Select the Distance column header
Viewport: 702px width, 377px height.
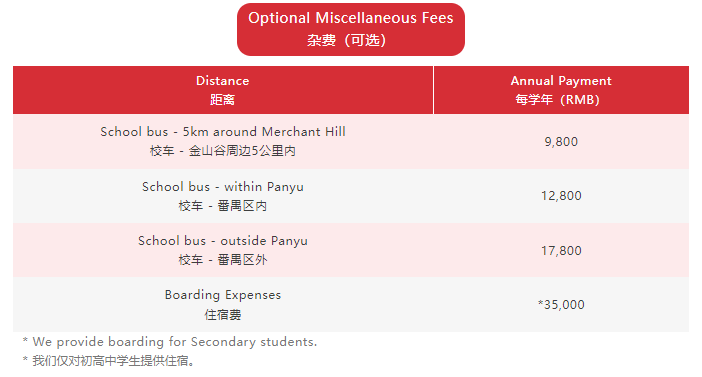coord(223,90)
